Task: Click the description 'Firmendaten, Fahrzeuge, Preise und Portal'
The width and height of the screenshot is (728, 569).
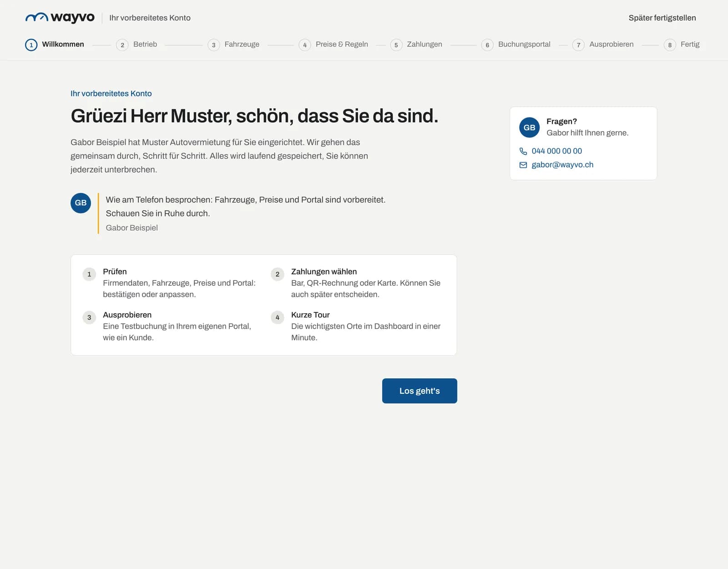Action: click(x=179, y=289)
